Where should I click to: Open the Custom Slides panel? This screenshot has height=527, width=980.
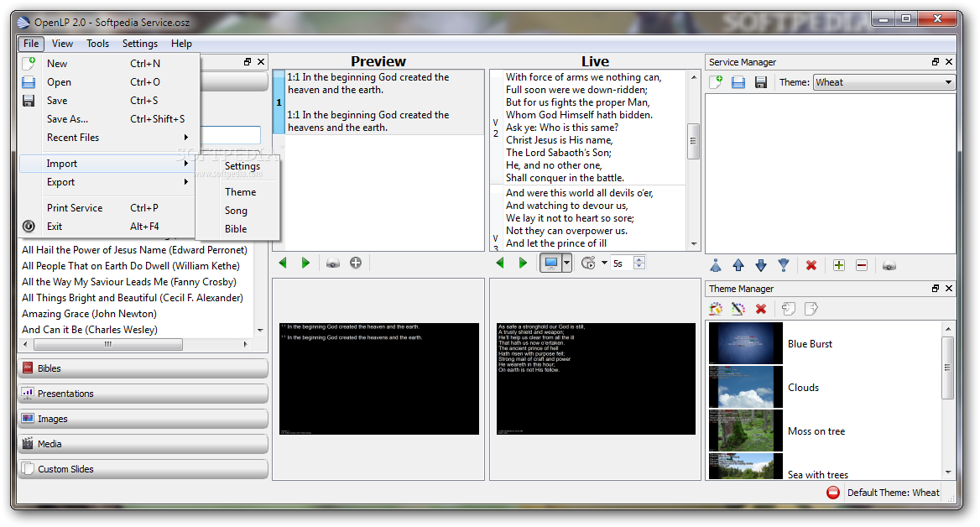(x=143, y=469)
